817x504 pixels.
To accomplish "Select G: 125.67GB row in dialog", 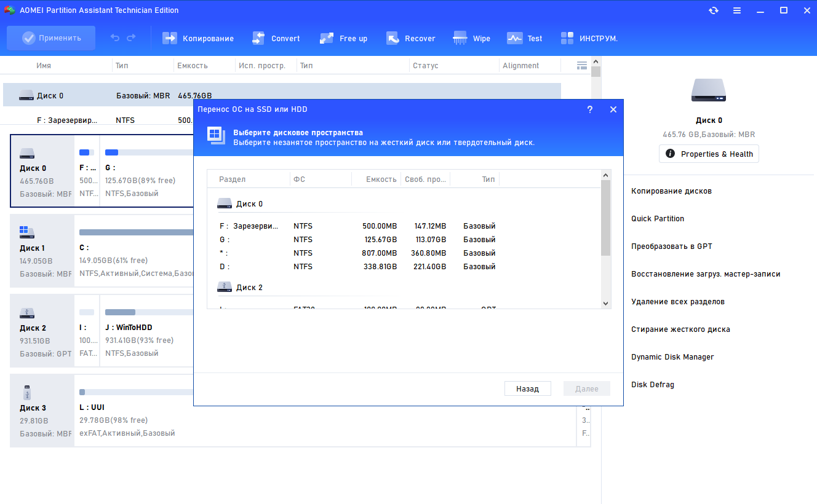I will pyautogui.click(x=404, y=240).
